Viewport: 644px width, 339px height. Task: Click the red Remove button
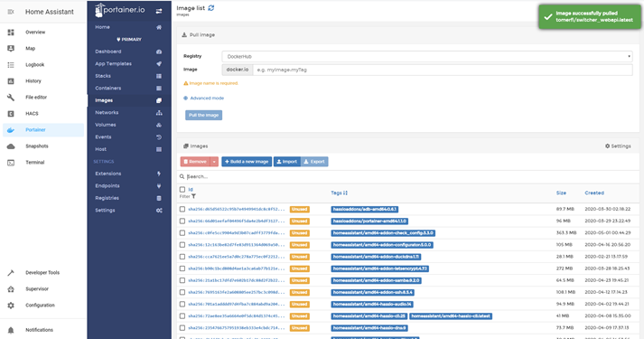click(x=195, y=162)
